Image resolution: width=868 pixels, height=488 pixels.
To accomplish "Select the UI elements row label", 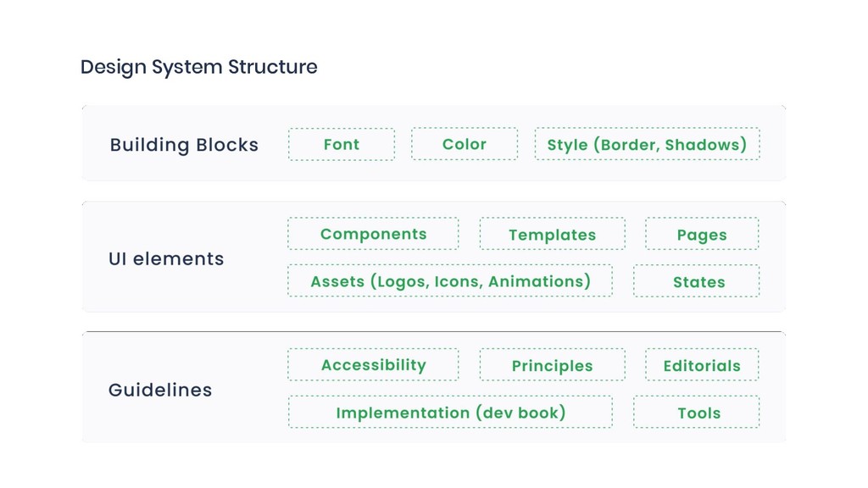I will (x=166, y=258).
